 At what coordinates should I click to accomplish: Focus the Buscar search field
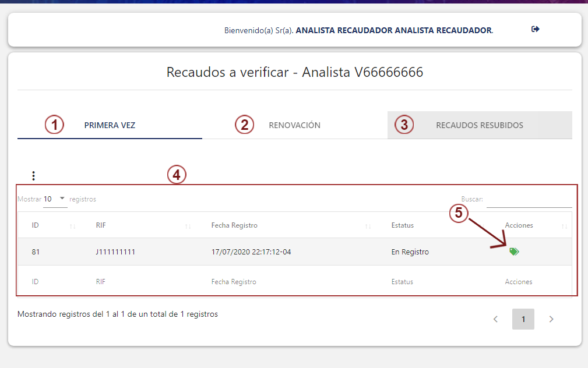pyautogui.click(x=529, y=200)
